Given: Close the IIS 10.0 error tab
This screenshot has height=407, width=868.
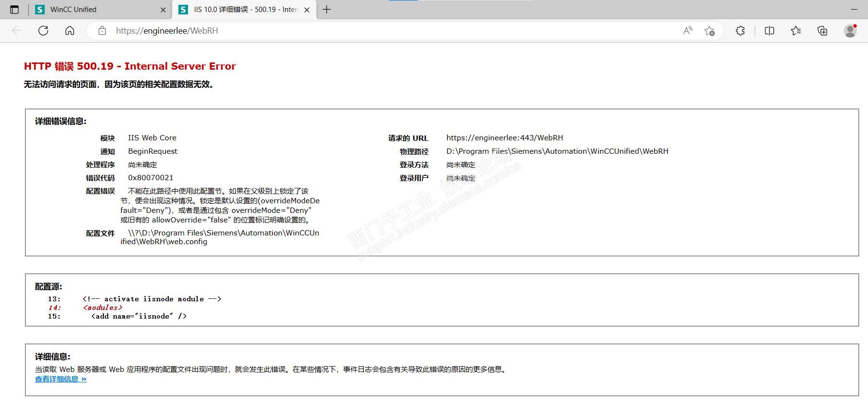Looking at the screenshot, I should (307, 10).
